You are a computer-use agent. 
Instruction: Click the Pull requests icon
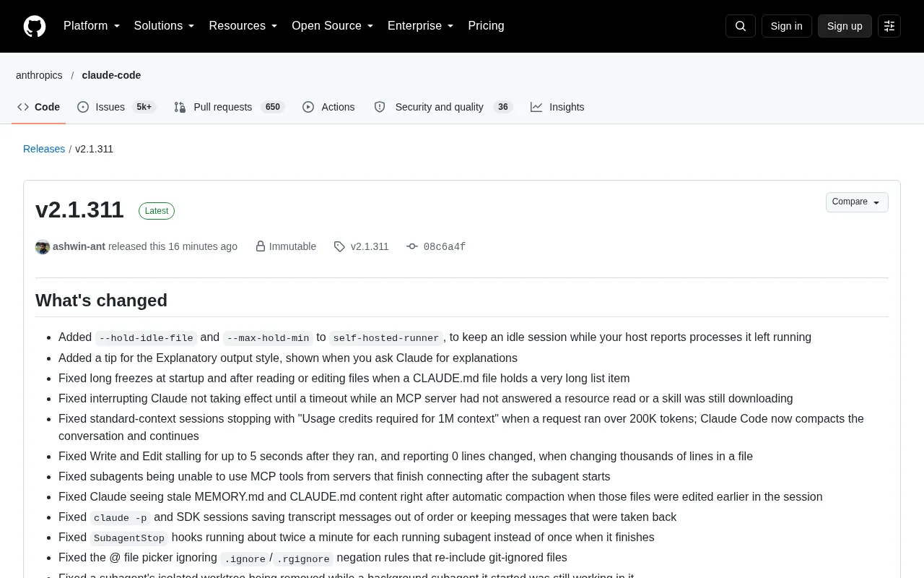180,107
